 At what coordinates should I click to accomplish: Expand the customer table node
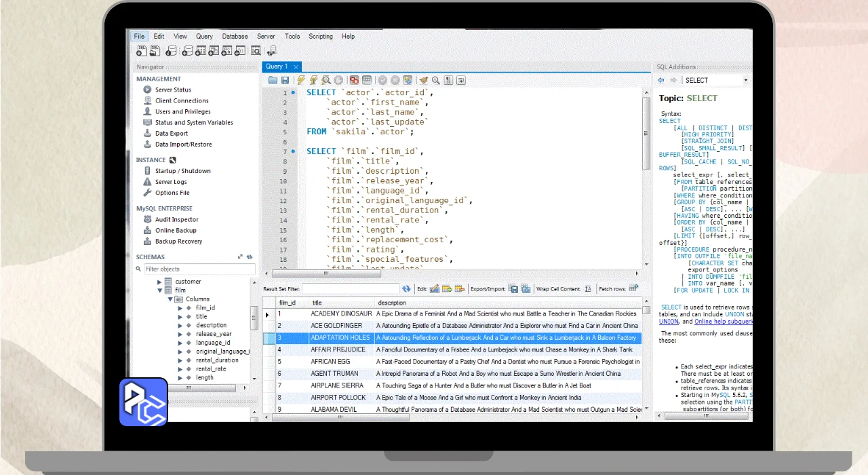[x=161, y=282]
